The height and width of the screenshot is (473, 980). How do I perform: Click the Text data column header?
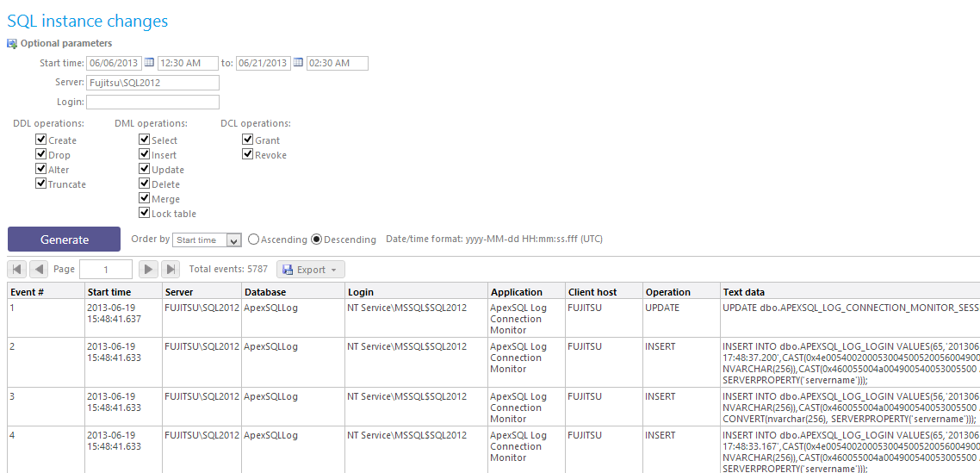(850, 291)
